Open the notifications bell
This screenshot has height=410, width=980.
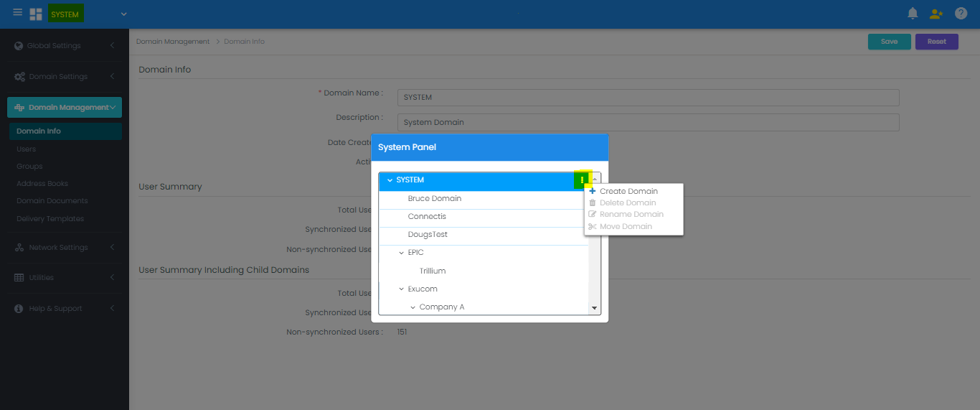pyautogui.click(x=913, y=14)
